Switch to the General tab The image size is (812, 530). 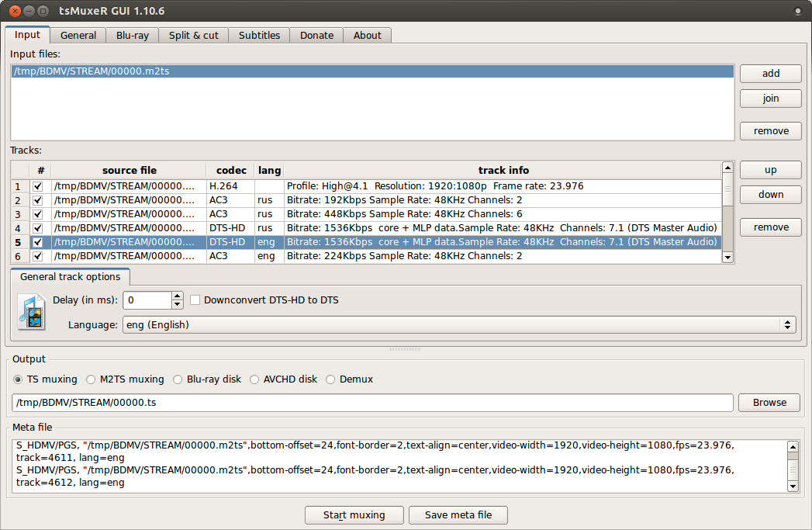78,35
